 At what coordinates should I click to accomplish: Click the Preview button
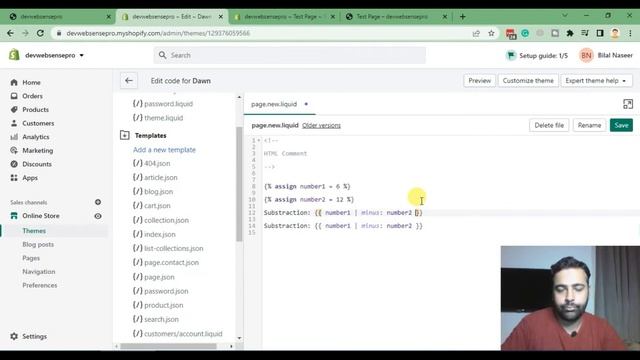(x=480, y=81)
